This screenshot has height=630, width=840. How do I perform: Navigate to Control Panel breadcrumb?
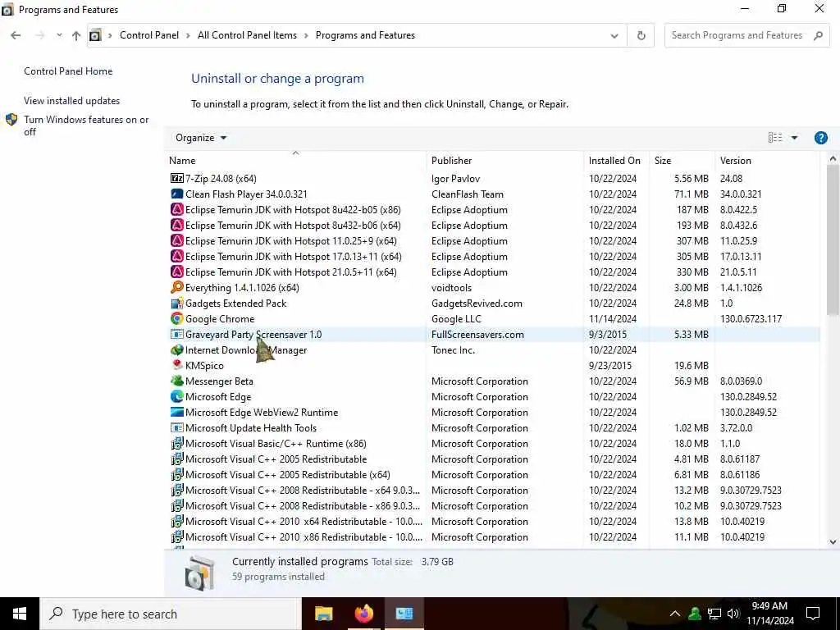(x=149, y=35)
